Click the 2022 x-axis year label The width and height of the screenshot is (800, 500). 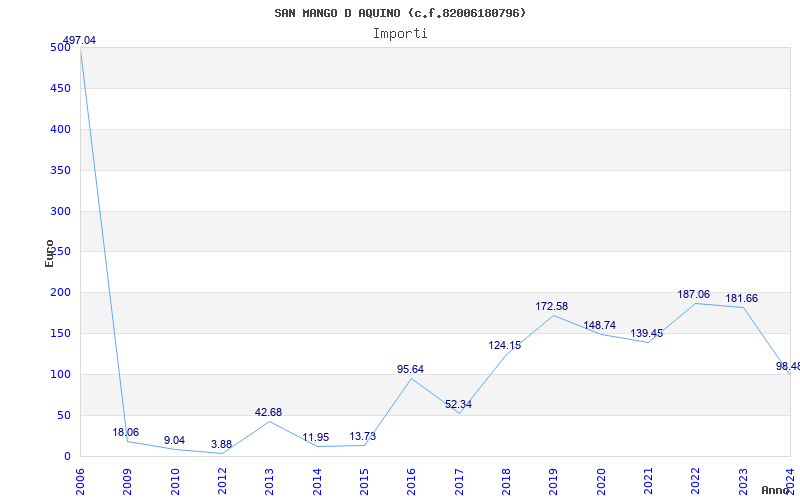coord(696,478)
